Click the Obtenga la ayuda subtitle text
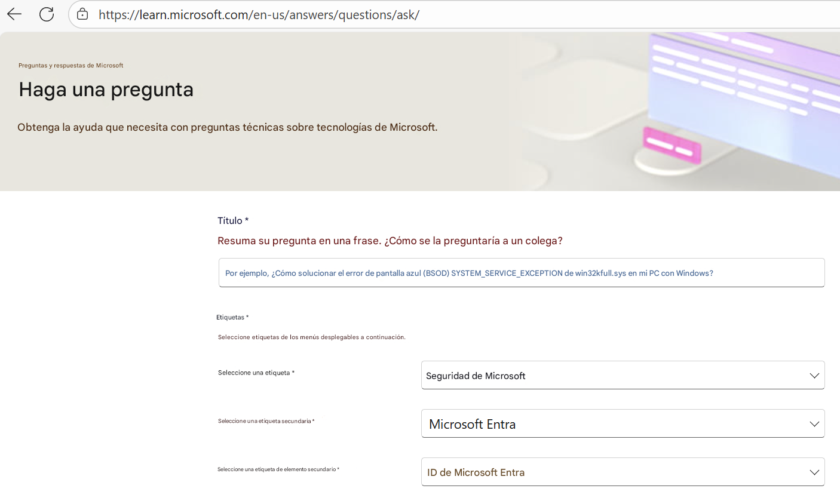The height and width of the screenshot is (504, 840). [228, 127]
